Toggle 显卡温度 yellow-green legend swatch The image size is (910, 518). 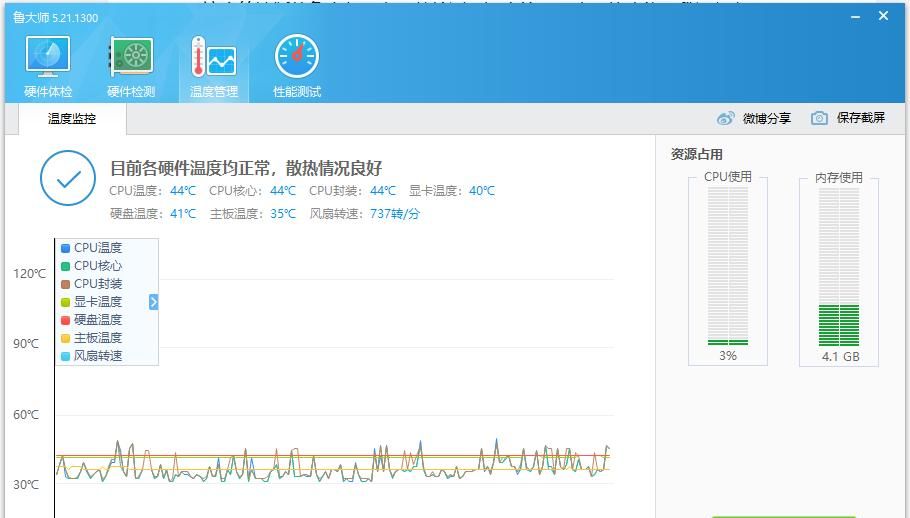tap(66, 302)
